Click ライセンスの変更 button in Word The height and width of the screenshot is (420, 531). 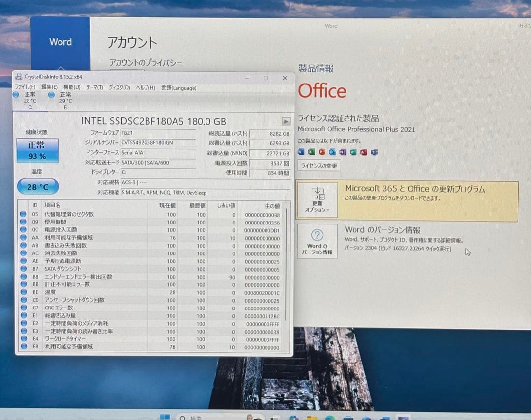point(319,166)
